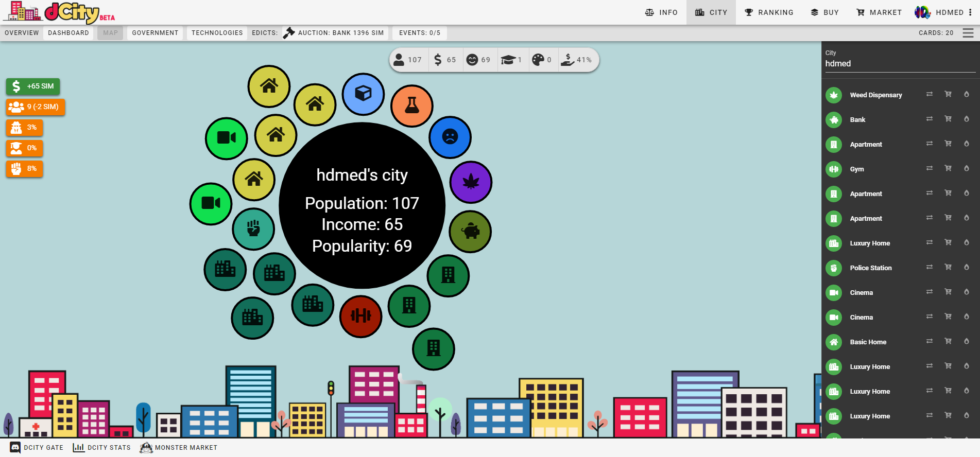
Task: Click the 9 (-2 SIM) workers badge
Action: point(36,107)
